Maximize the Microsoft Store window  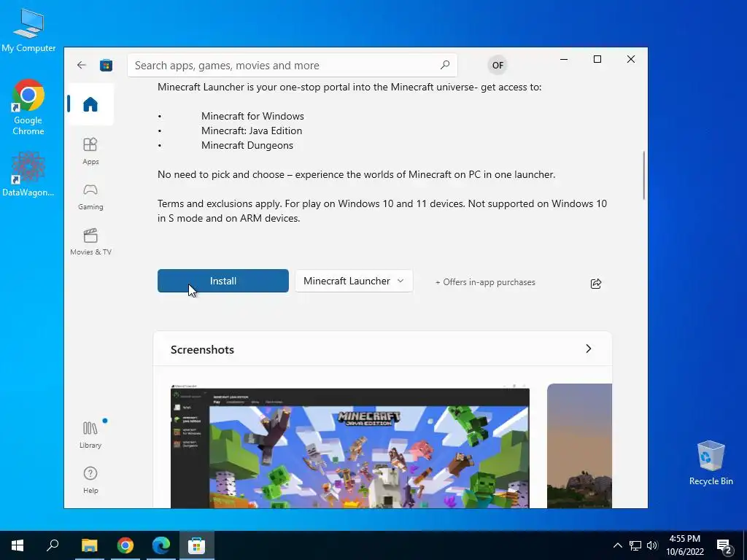click(597, 59)
